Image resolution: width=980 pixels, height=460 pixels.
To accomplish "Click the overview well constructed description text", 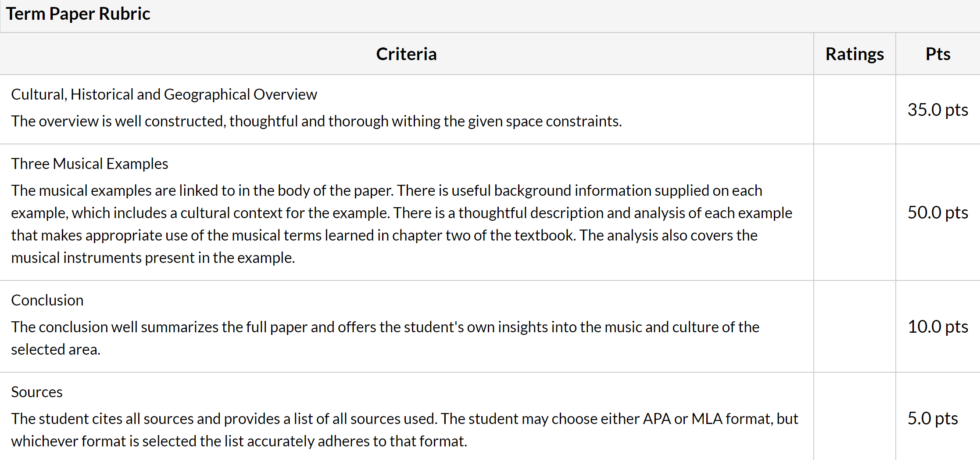I will (x=316, y=121).
